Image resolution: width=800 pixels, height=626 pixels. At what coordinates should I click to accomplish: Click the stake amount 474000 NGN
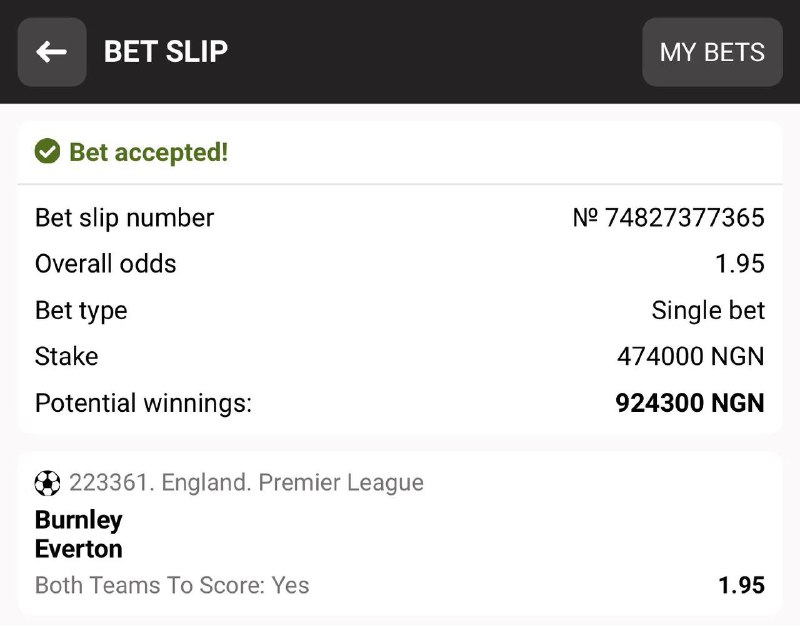pos(690,357)
